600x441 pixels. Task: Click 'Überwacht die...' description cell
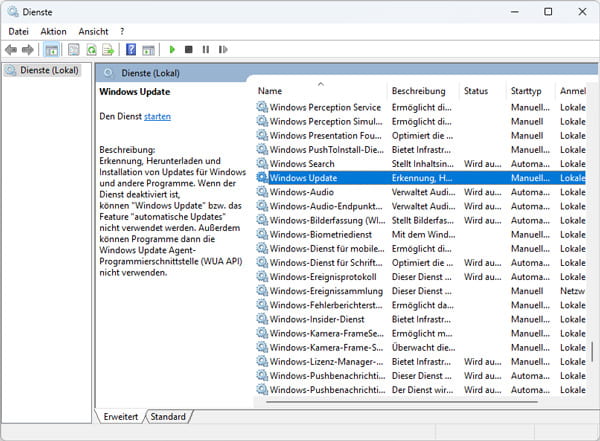tap(423, 348)
